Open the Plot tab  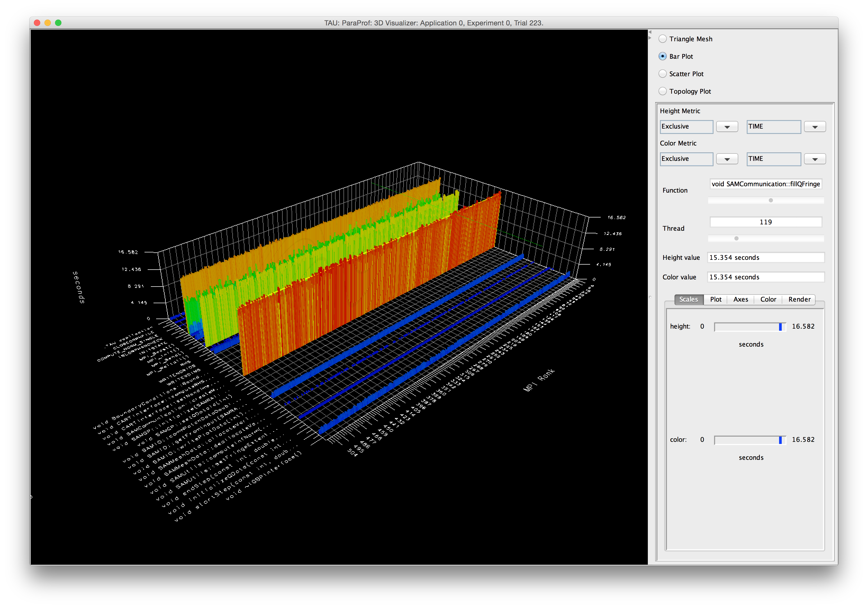716,299
